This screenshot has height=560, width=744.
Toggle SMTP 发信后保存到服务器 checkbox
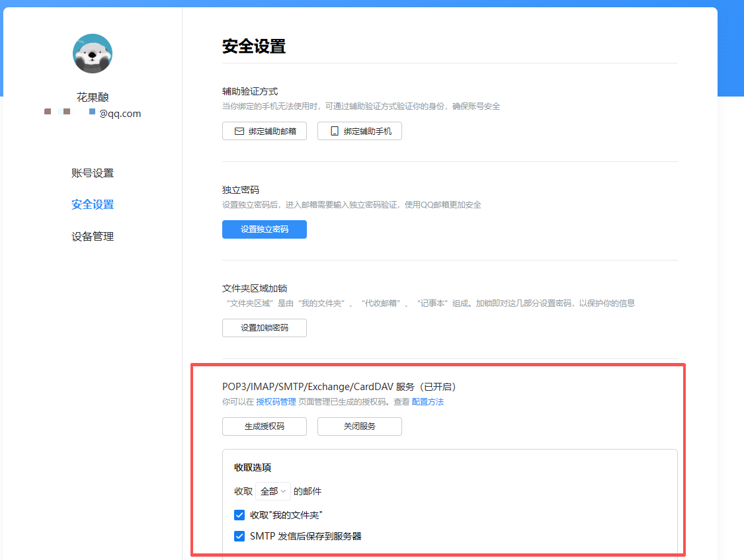click(239, 536)
